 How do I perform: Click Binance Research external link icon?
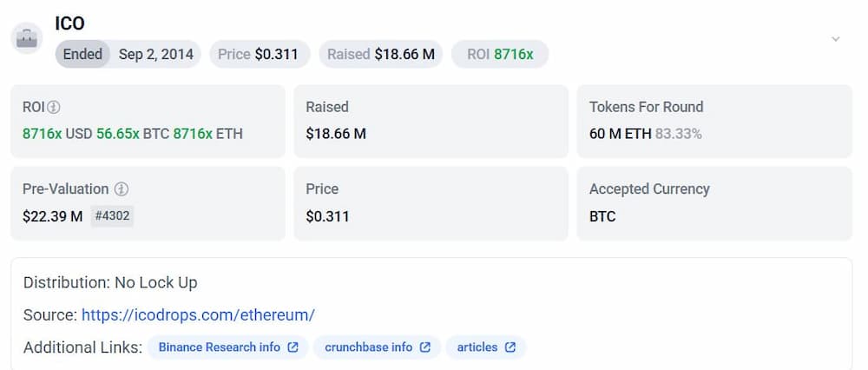tap(293, 347)
